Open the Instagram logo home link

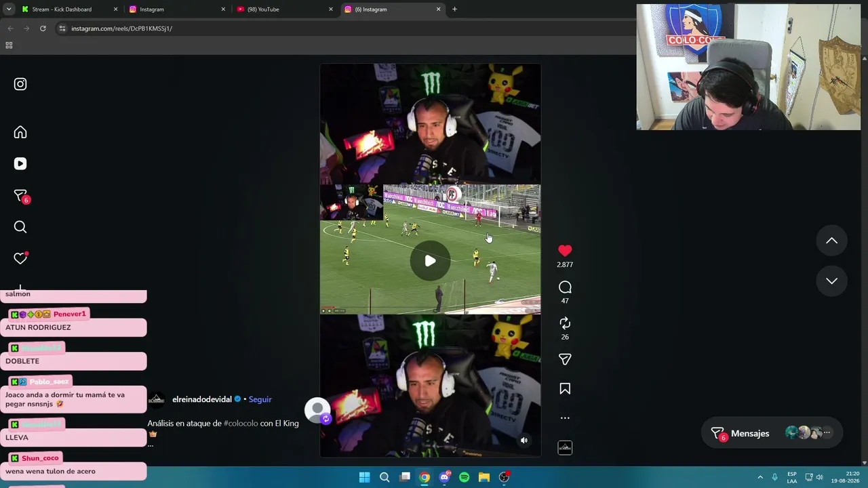[20, 84]
